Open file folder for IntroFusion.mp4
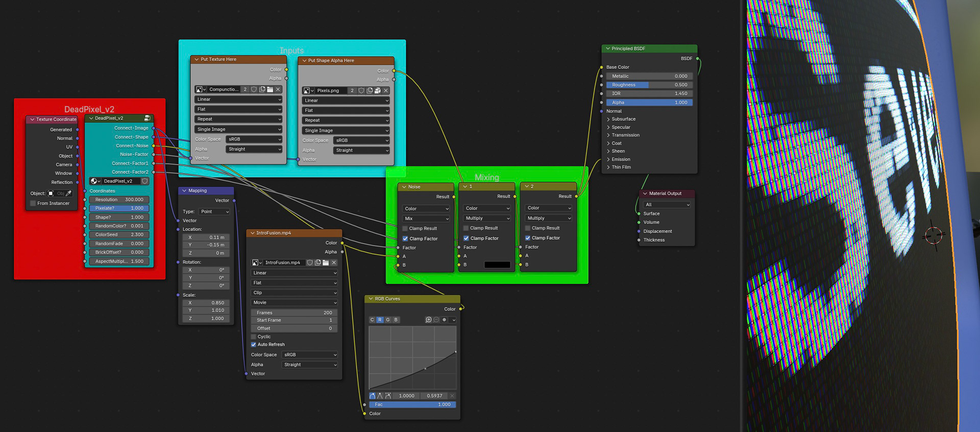The height and width of the screenshot is (432, 980). (x=326, y=263)
